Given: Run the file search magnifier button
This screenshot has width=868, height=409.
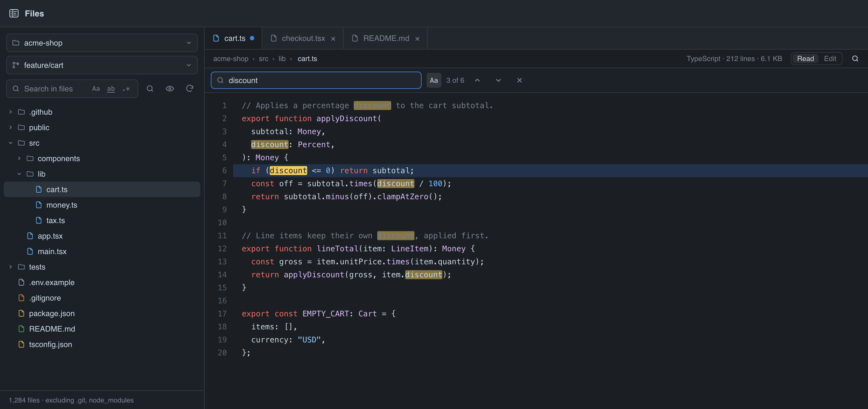Looking at the screenshot, I should coord(150,89).
